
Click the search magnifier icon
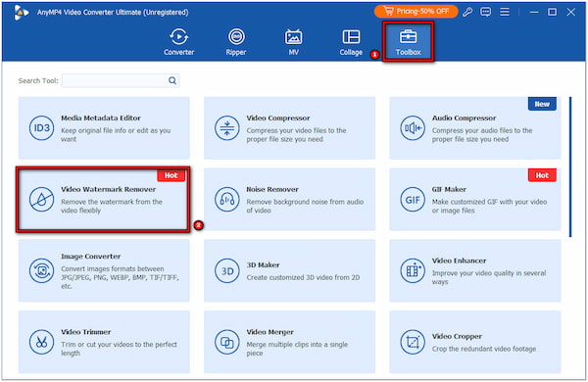(172, 80)
